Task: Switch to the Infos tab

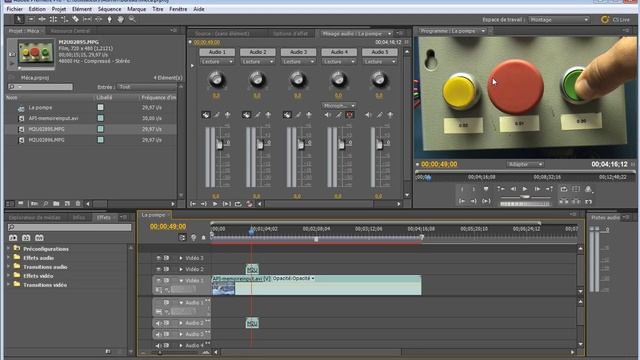Action: tap(79, 218)
